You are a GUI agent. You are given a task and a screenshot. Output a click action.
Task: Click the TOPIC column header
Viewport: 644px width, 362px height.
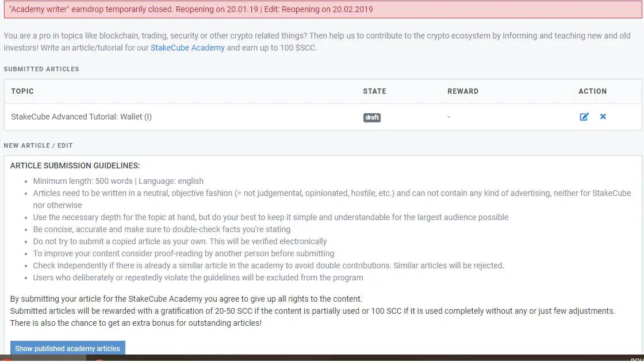(22, 91)
